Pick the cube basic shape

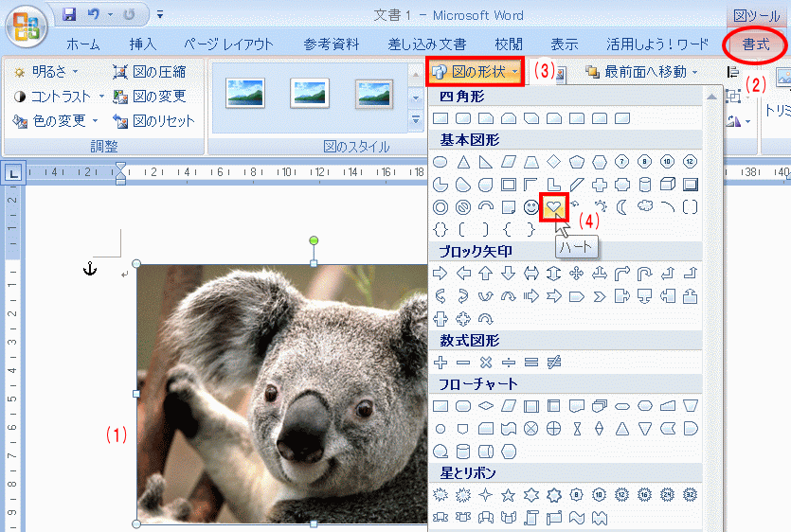(668, 184)
